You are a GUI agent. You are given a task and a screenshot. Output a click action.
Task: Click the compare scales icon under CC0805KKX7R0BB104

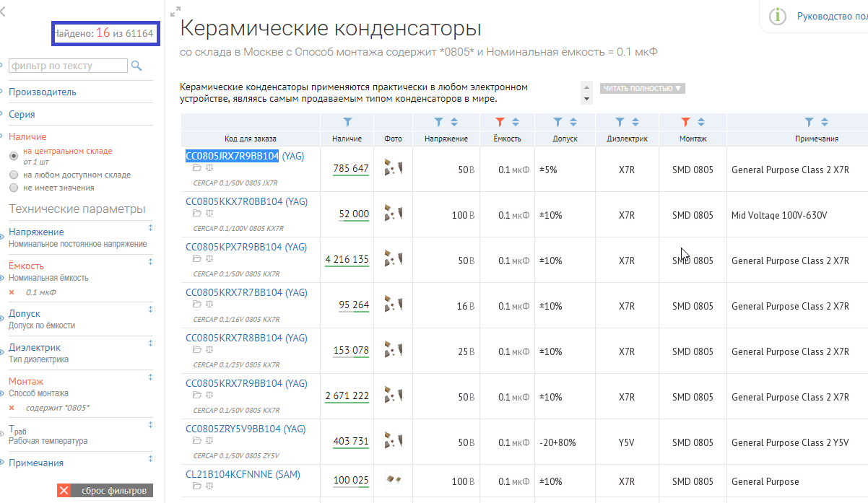pyautogui.click(x=209, y=214)
